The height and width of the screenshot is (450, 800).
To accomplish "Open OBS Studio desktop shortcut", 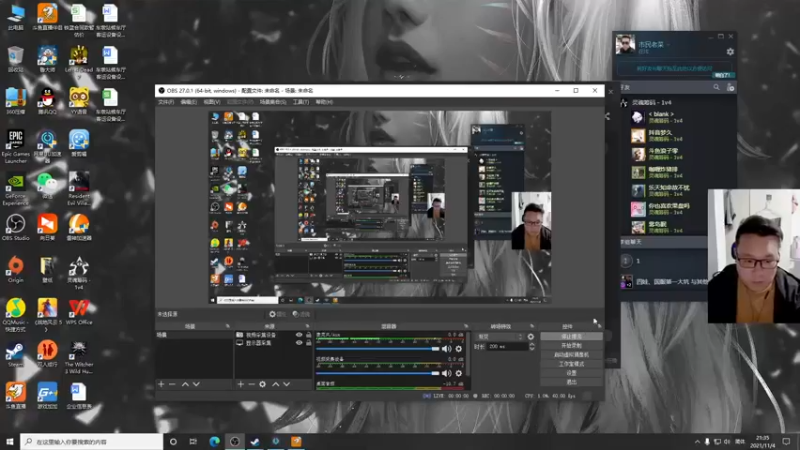I will click(16, 228).
